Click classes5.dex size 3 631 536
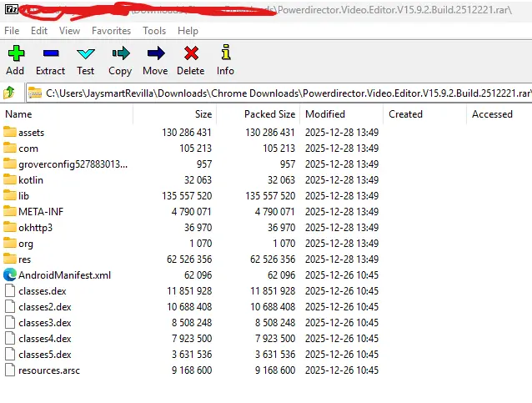 [192, 355]
